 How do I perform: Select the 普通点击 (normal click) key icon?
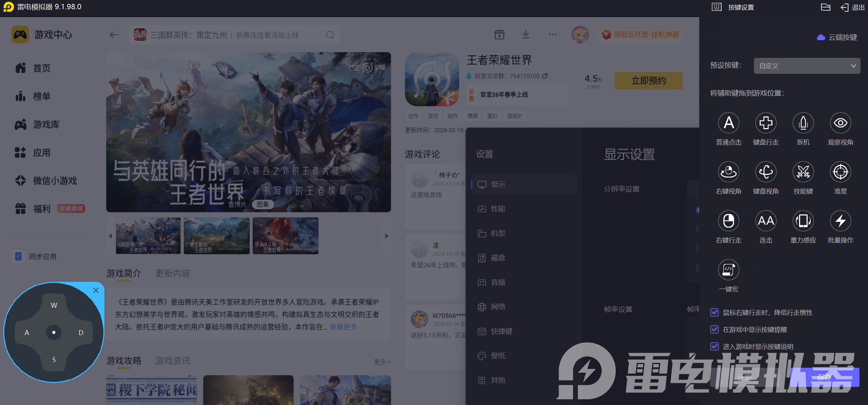point(728,123)
